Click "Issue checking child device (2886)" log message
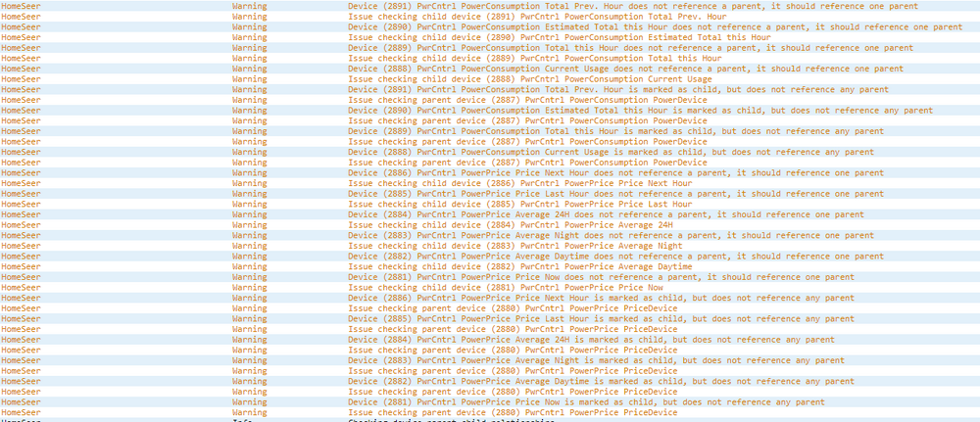This screenshot has height=422, width=980. coord(519,183)
